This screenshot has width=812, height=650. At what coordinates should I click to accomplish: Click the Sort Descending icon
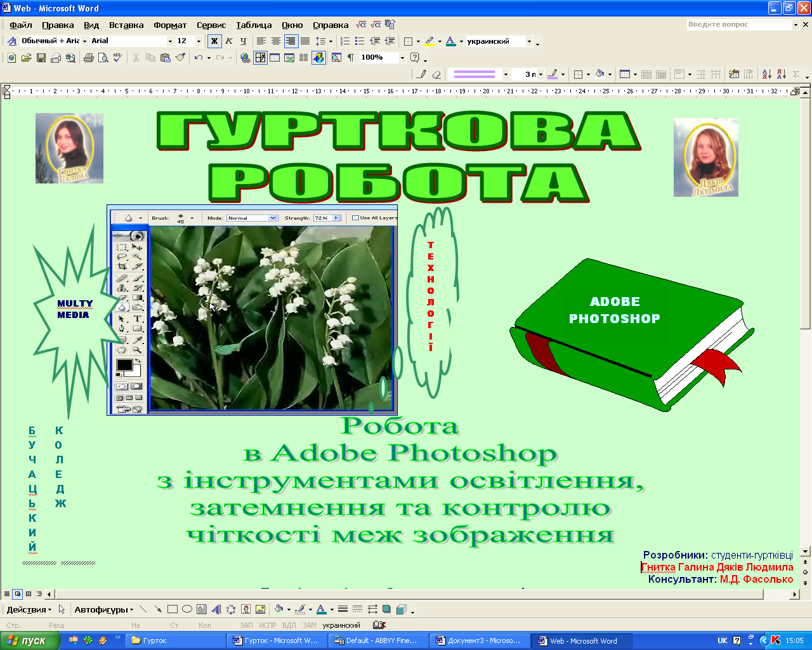click(x=781, y=74)
